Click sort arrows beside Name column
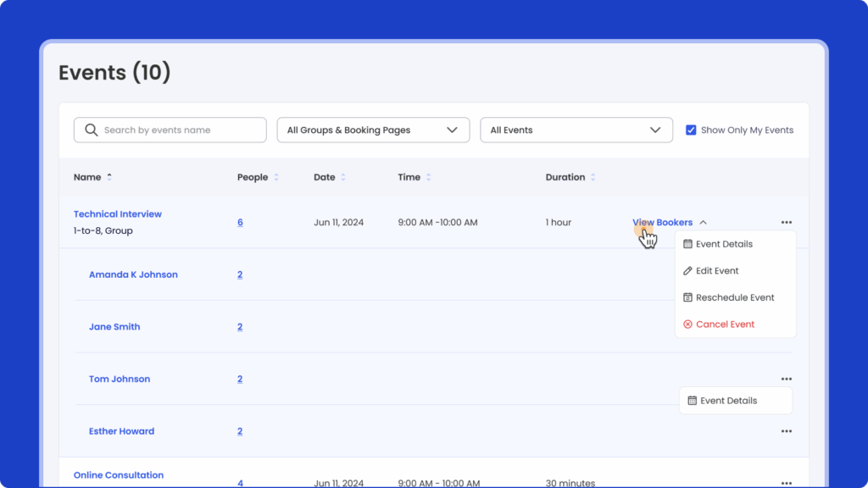 point(109,177)
